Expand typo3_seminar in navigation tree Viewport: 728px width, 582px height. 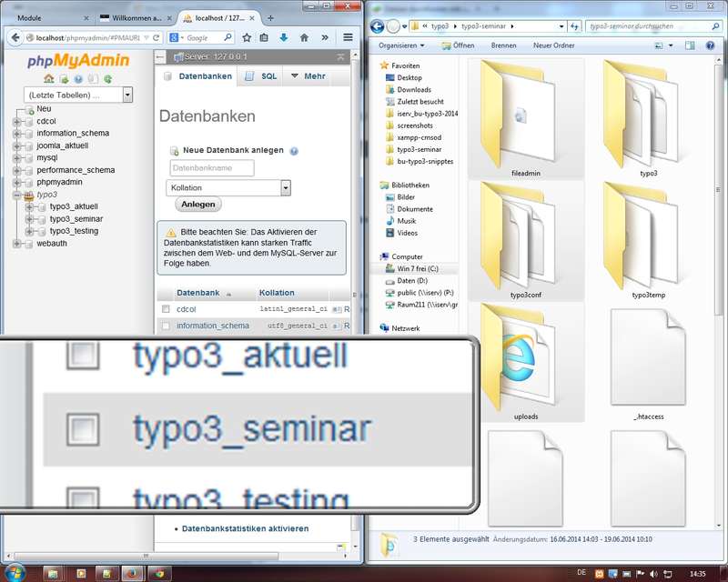(x=30, y=219)
